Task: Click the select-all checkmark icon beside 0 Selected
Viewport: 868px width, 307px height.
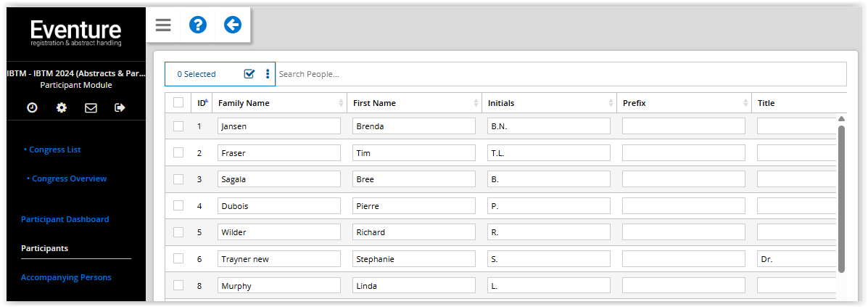Action: click(x=249, y=74)
